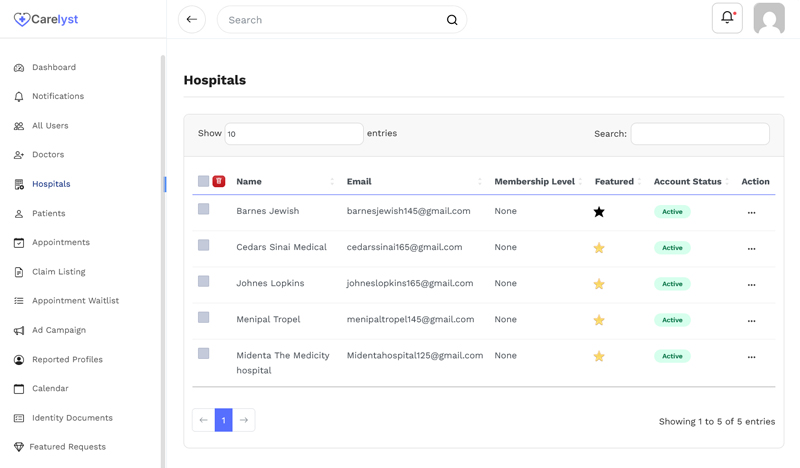The image size is (800, 468).
Task: Open action menu for Midenta The Medicity
Action: tap(752, 357)
